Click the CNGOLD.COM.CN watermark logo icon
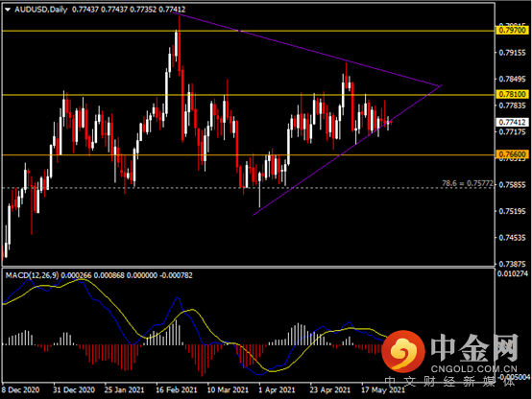Screen dimensions: 532x399 click(x=403, y=351)
